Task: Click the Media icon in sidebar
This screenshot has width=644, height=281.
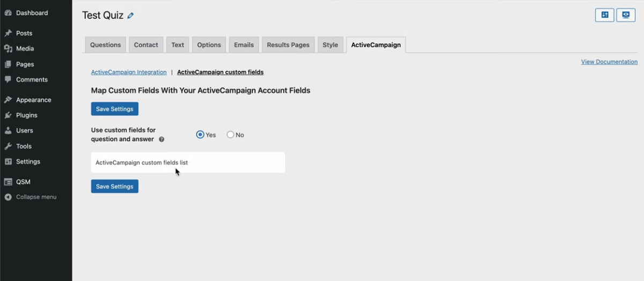Action: click(x=8, y=49)
